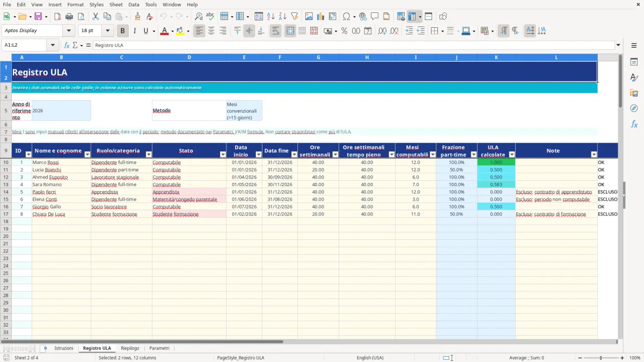This screenshot has height=362, width=644.
Task: Click Sort Ascending icon
Action: point(271,17)
